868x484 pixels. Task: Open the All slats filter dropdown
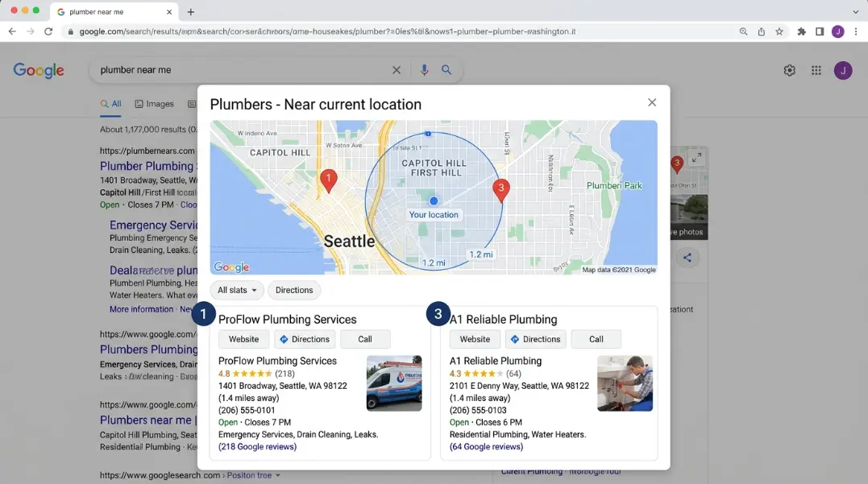click(x=237, y=290)
